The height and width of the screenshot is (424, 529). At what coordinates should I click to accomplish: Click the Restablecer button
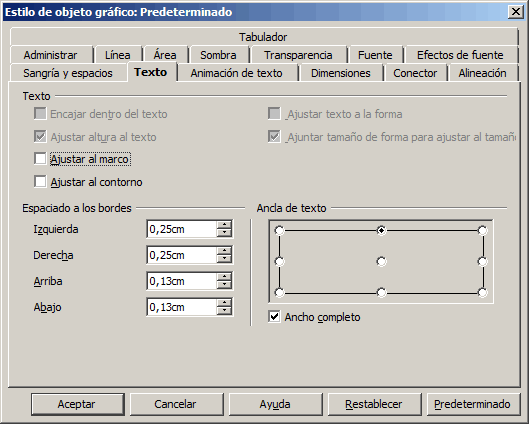click(374, 404)
